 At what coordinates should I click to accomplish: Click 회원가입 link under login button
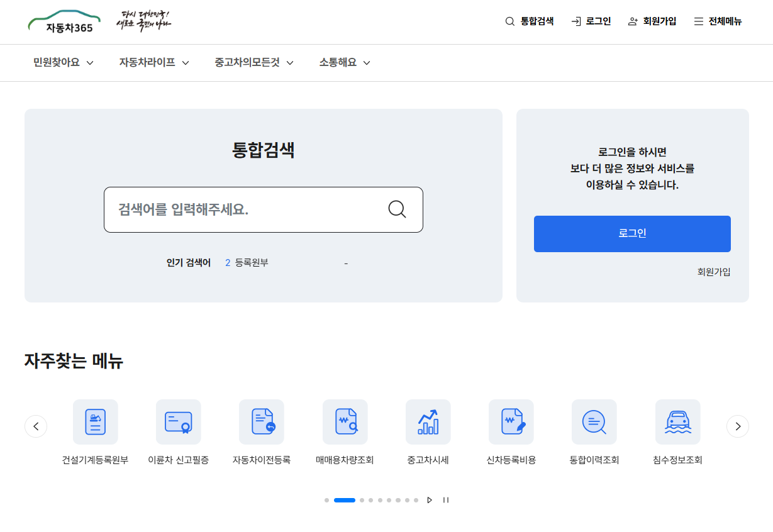click(x=714, y=272)
